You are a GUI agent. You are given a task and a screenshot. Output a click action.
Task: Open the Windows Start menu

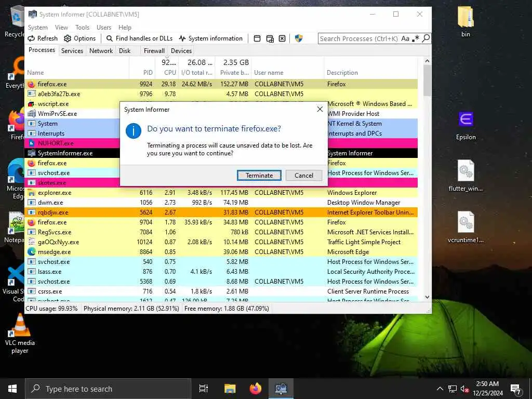pos(12,389)
